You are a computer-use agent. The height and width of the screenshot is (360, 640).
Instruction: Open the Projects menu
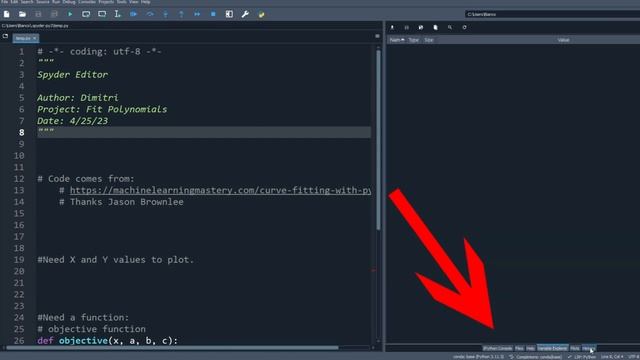107,2
